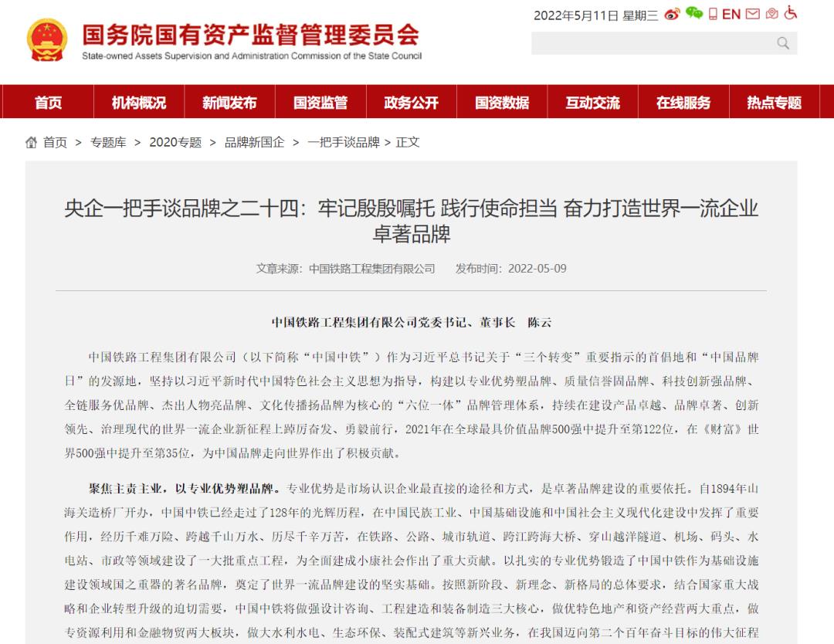Click the national emblem logo
Screen dimensions: 834x644
47,40
